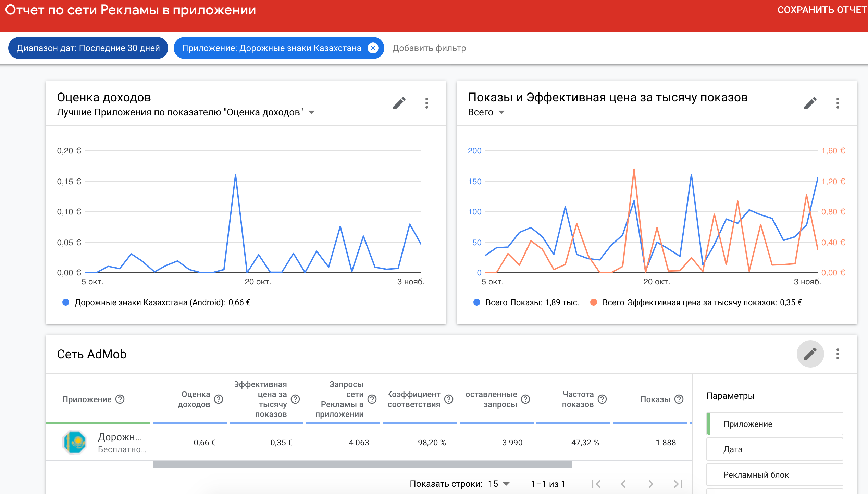Show help for Приложение column
This screenshot has height=494, width=868.
(120, 399)
